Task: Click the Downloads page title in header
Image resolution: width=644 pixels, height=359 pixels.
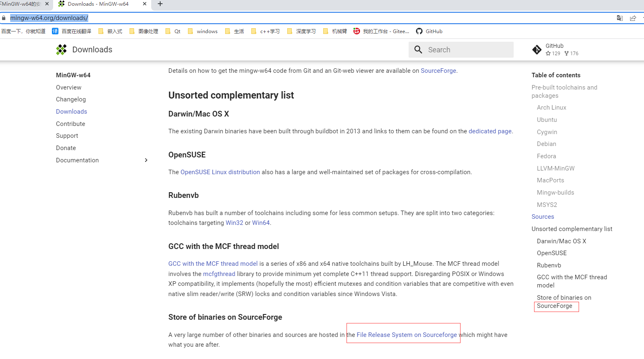Action: click(92, 49)
